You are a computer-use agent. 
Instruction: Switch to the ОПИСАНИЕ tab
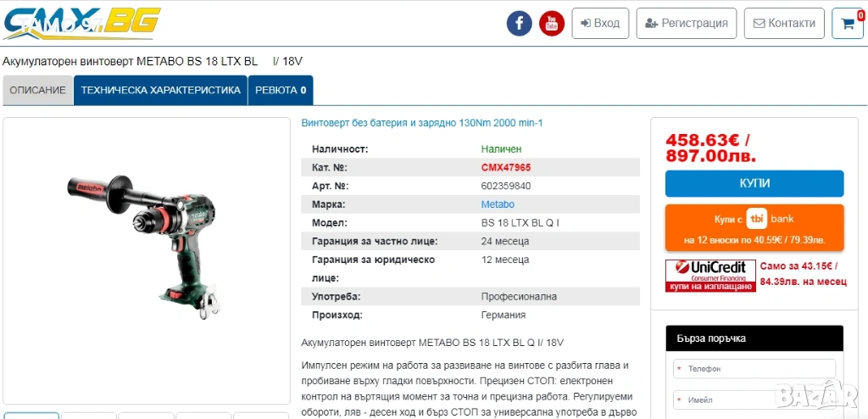(x=38, y=90)
